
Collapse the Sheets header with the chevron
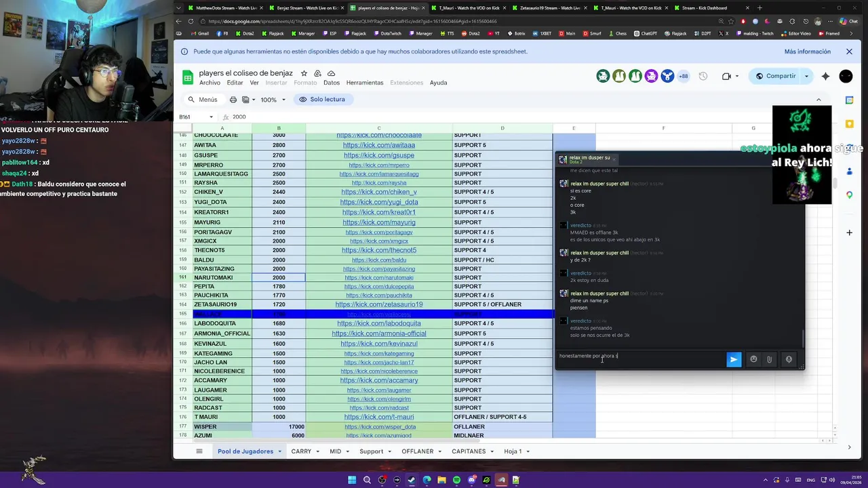[818, 100]
